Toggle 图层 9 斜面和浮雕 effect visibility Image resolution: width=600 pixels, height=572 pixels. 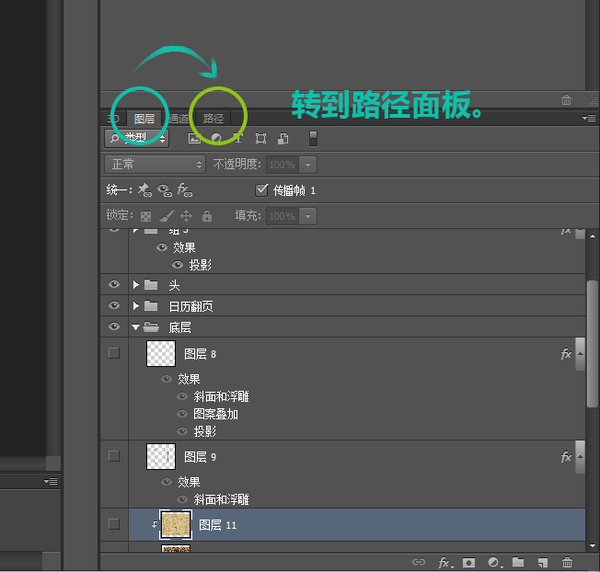pos(183,499)
